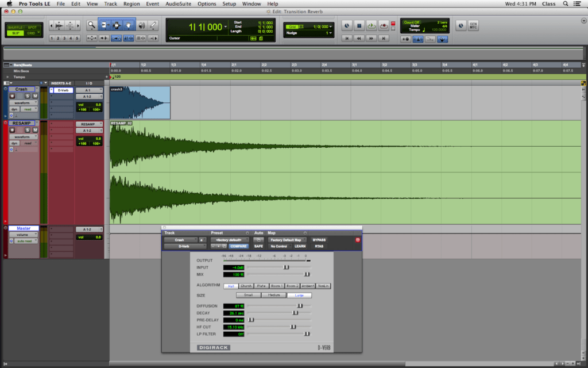This screenshot has height=368, width=588.
Task: Open the AudioSuite menu
Action: click(x=178, y=3)
